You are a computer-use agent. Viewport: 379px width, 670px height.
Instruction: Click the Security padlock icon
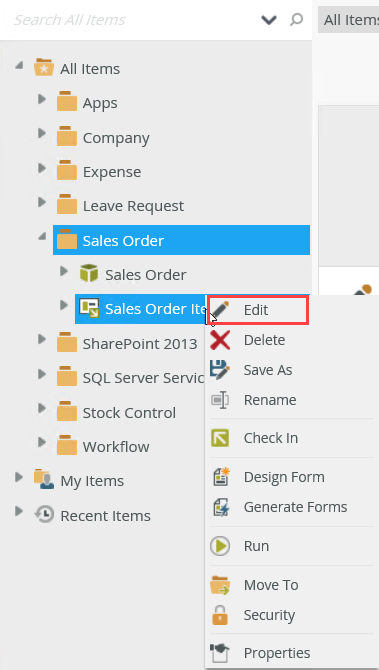(x=220, y=615)
